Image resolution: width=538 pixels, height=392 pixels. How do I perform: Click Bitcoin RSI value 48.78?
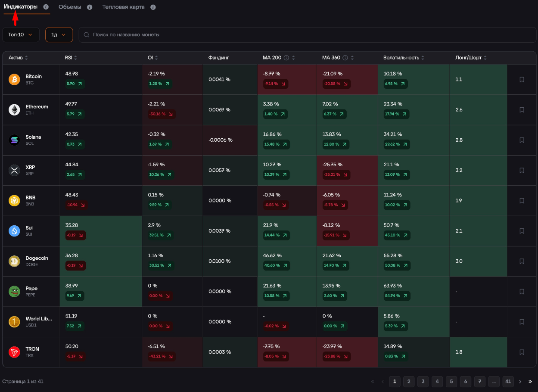coord(72,74)
